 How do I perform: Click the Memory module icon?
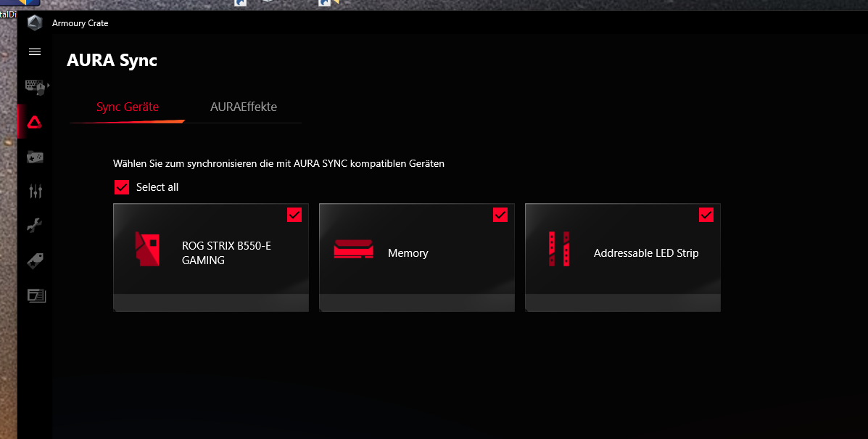point(353,250)
